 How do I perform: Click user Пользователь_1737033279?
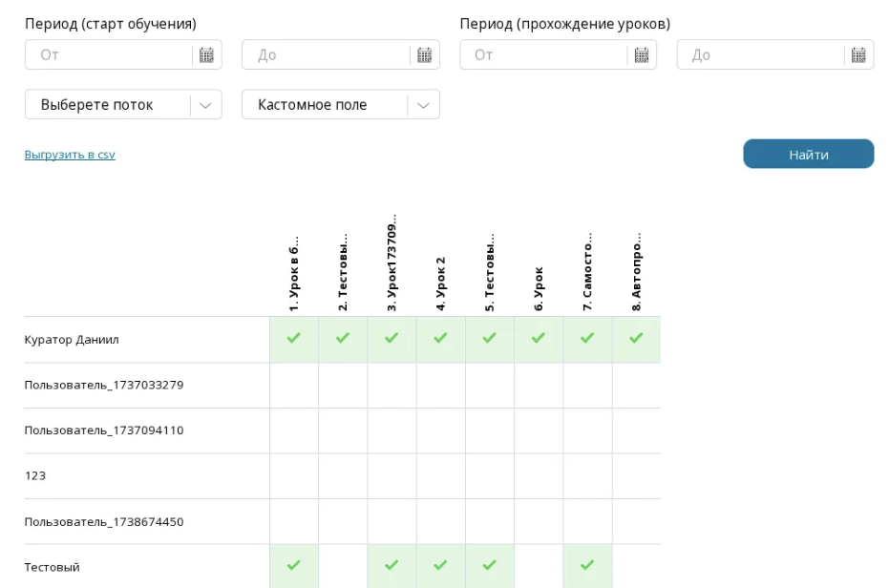tap(104, 385)
